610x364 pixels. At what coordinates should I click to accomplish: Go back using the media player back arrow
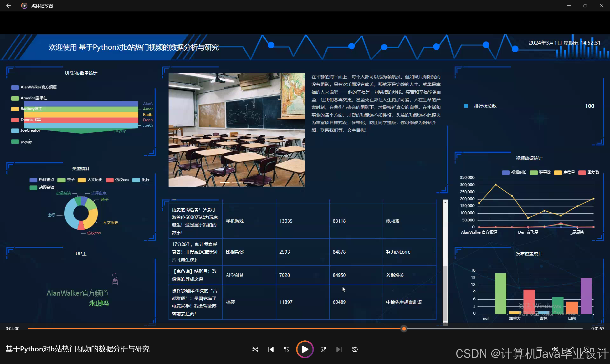[x=8, y=6]
